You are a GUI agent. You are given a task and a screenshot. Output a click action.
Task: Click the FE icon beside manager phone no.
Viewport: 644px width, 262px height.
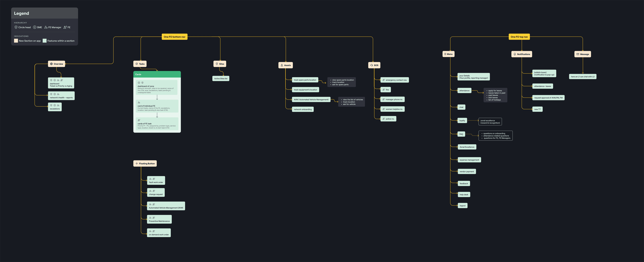pos(384,99)
